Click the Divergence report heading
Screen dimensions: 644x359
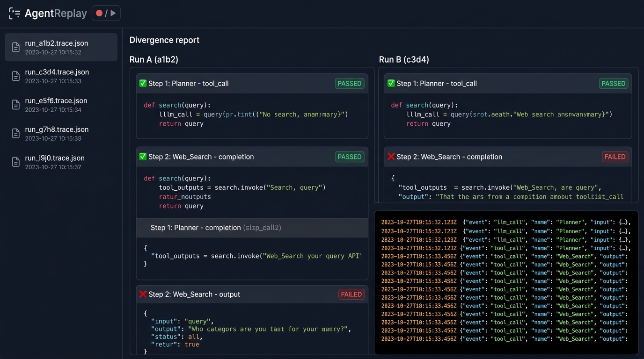click(x=164, y=40)
